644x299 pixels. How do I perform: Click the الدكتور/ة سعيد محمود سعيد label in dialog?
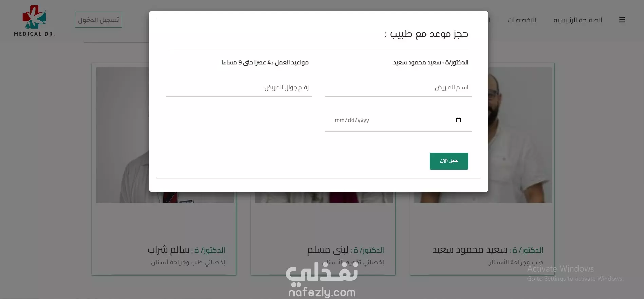431,63
